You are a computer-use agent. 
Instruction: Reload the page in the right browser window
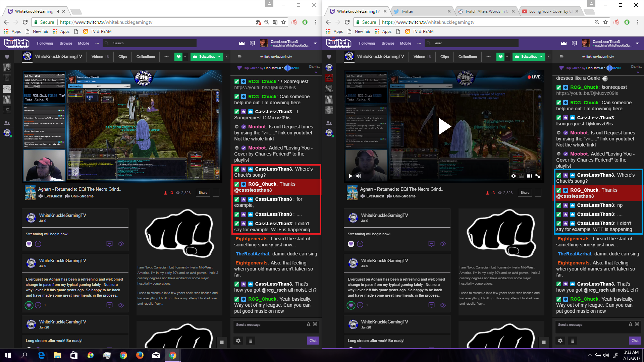[347, 22]
